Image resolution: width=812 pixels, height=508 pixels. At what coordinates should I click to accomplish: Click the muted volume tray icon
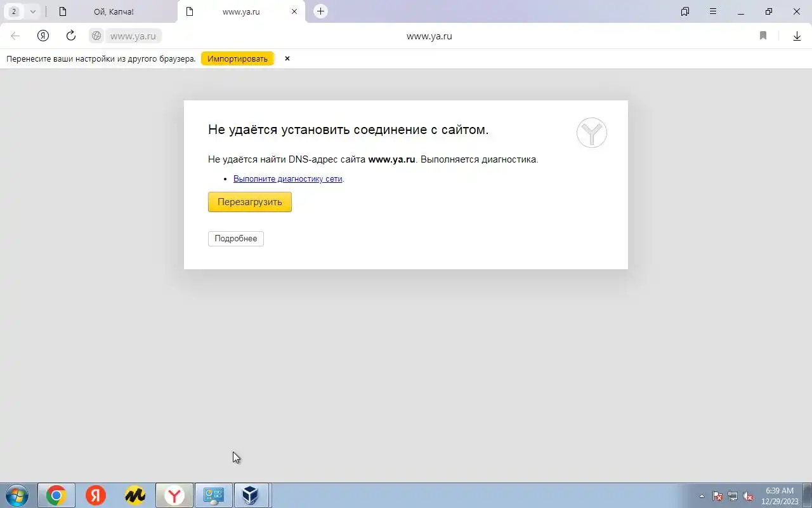point(749,496)
